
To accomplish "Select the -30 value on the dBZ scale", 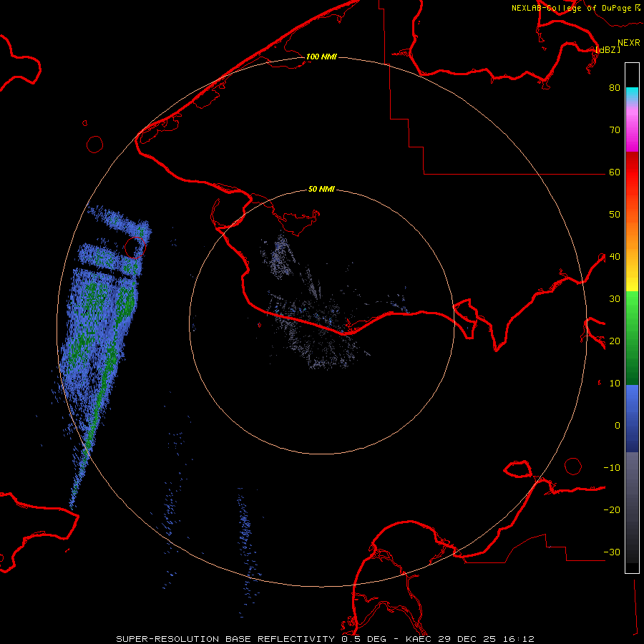I will [x=612, y=552].
